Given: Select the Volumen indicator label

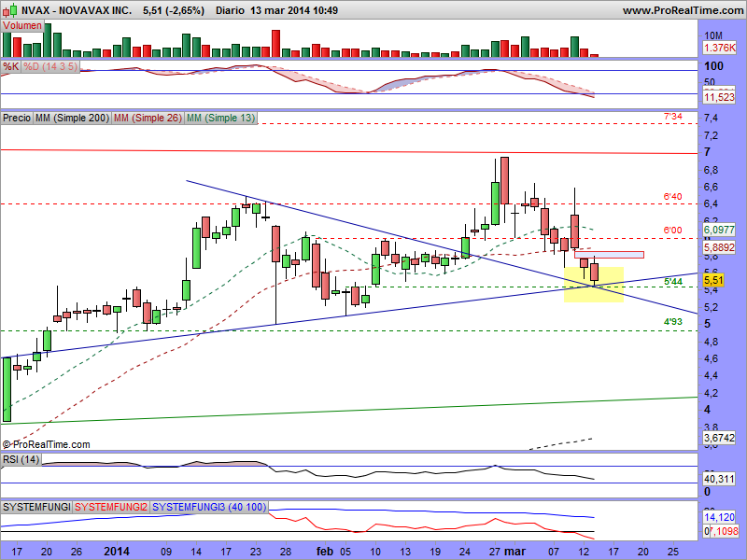Looking at the screenshot, I should 22,26.
